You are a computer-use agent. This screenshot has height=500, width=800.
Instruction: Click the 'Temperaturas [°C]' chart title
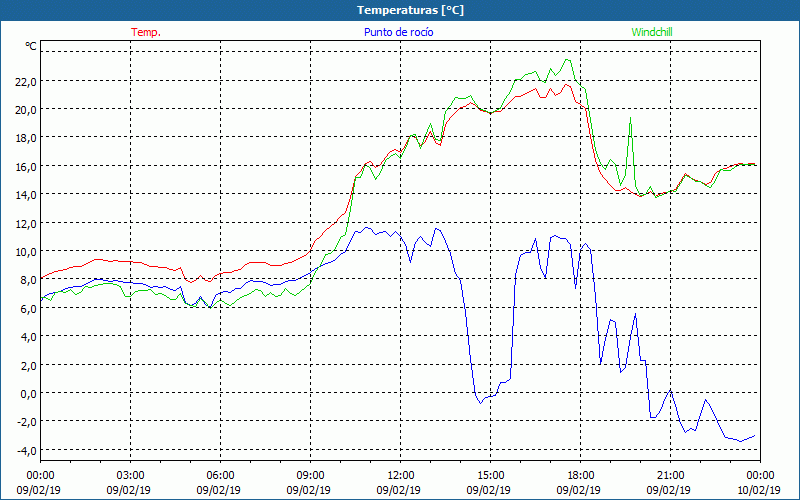411,10
